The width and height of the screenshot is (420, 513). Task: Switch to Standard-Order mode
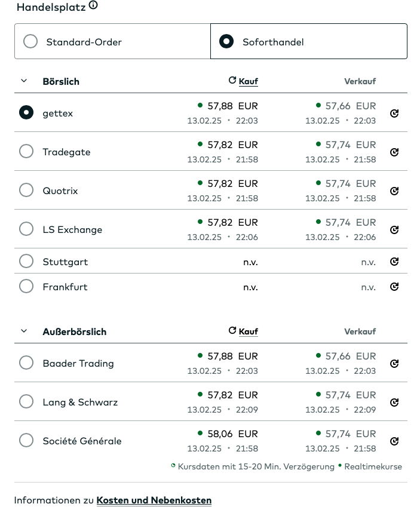(x=30, y=42)
